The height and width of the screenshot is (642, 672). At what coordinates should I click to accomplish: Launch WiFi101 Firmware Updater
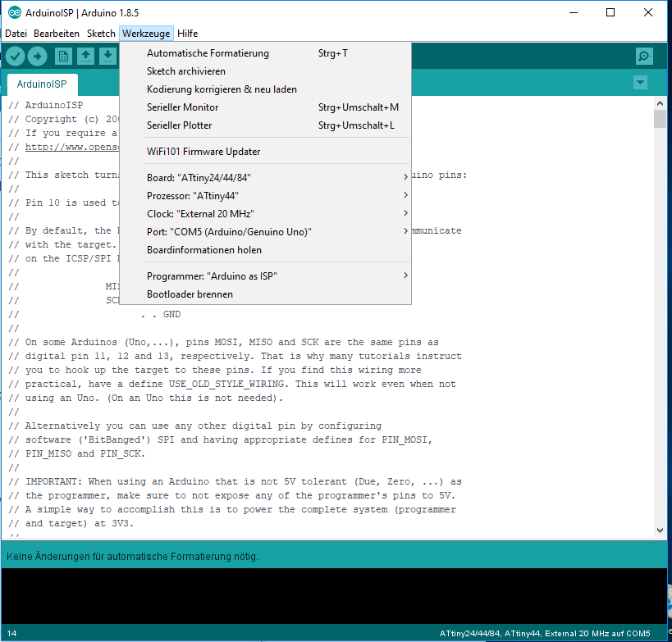pyautogui.click(x=265, y=152)
